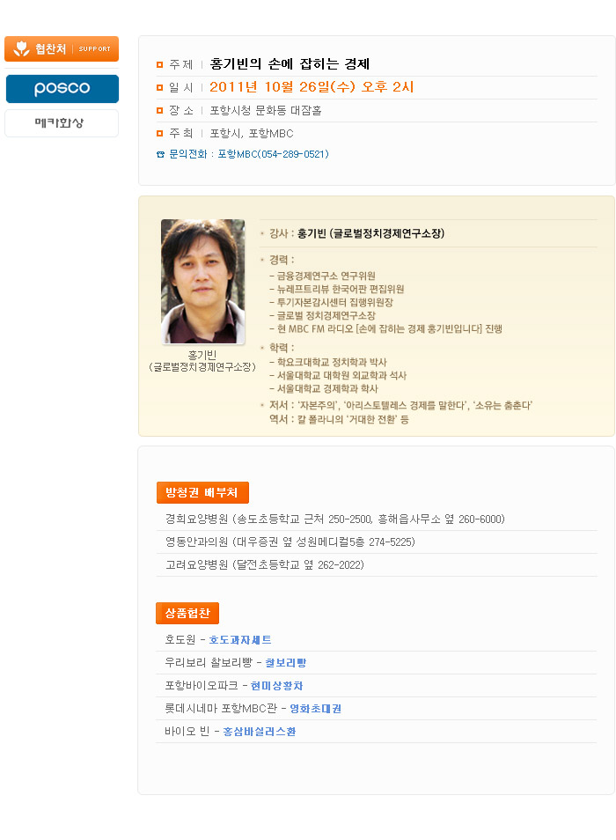Click the orange bullet beside 주최
Image resolution: width=616 pixels, height=840 pixels.
159,133
